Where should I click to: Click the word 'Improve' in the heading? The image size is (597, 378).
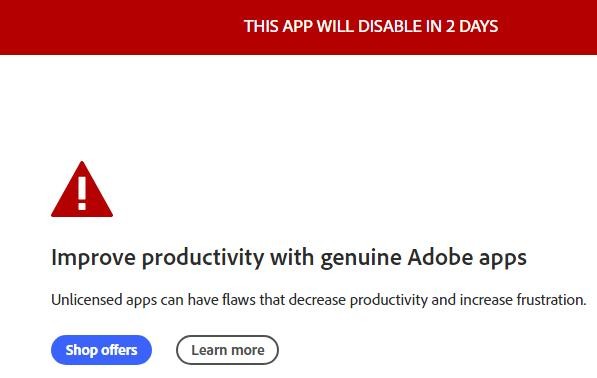click(93, 258)
